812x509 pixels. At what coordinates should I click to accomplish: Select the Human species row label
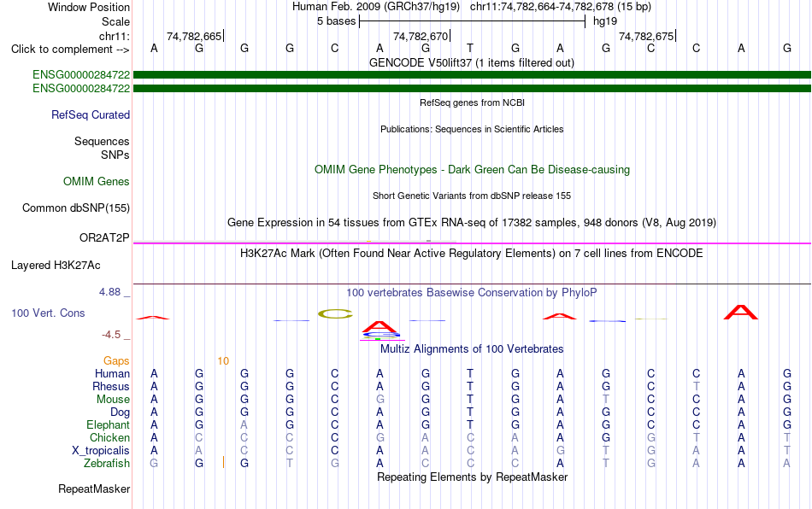click(112, 373)
